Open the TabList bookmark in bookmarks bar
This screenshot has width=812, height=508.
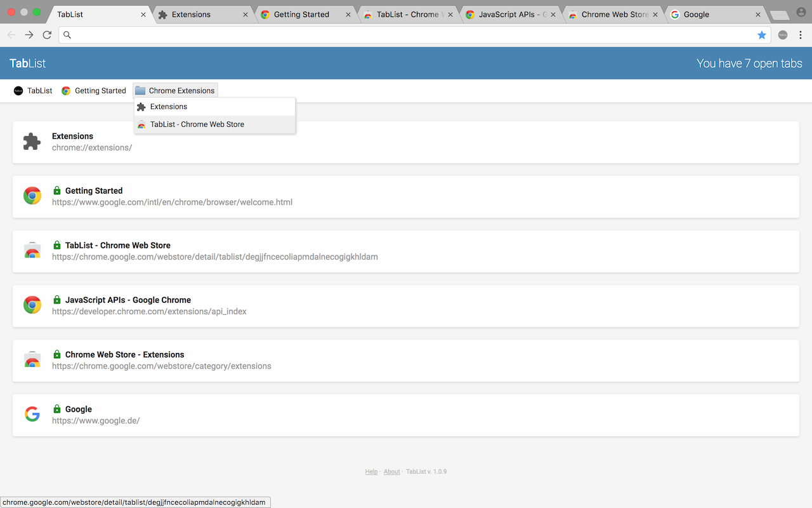(x=33, y=91)
